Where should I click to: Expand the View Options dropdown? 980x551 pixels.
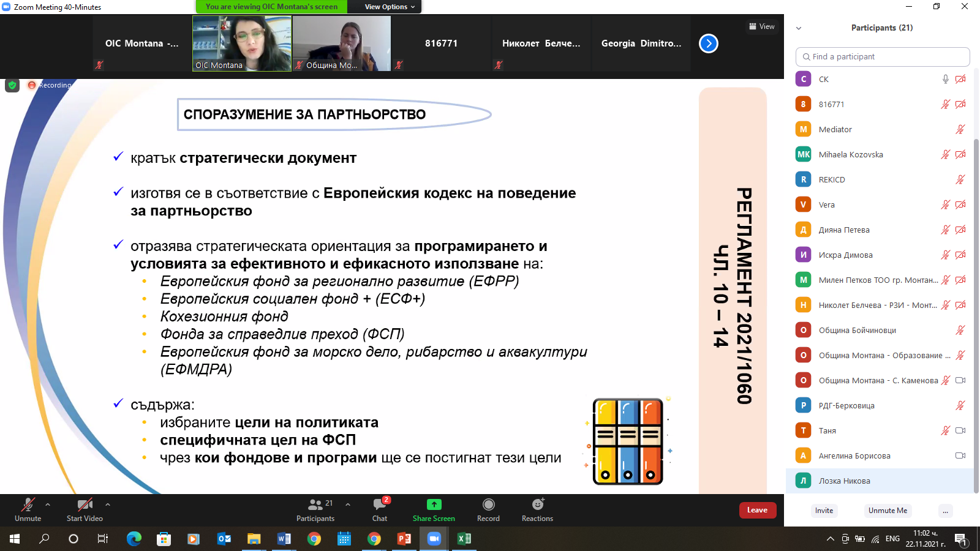point(390,7)
